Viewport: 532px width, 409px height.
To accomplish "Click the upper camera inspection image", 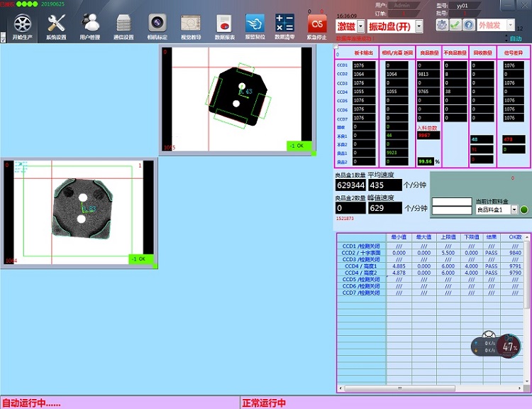I will click(236, 99).
